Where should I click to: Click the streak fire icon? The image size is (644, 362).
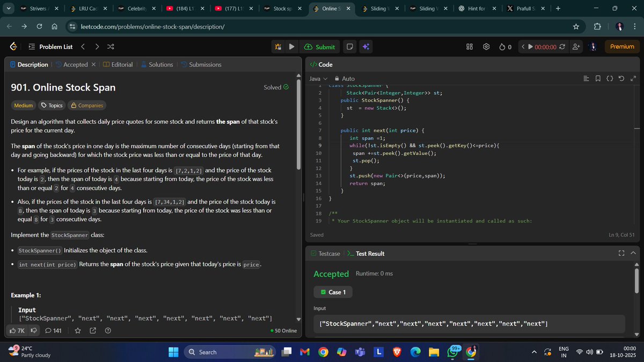(502, 47)
